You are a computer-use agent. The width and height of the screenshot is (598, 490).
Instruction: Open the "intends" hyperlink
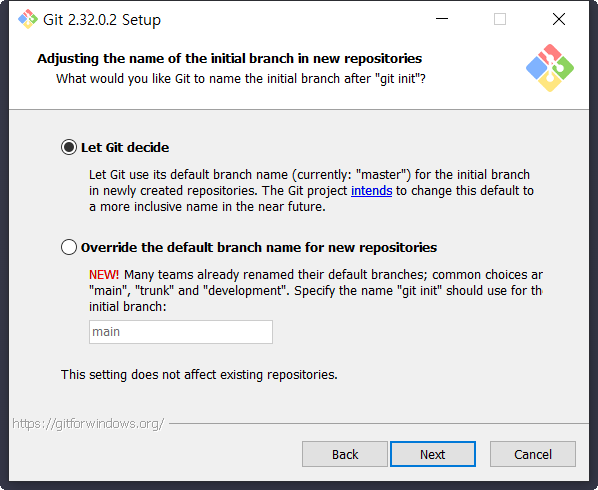(371, 190)
